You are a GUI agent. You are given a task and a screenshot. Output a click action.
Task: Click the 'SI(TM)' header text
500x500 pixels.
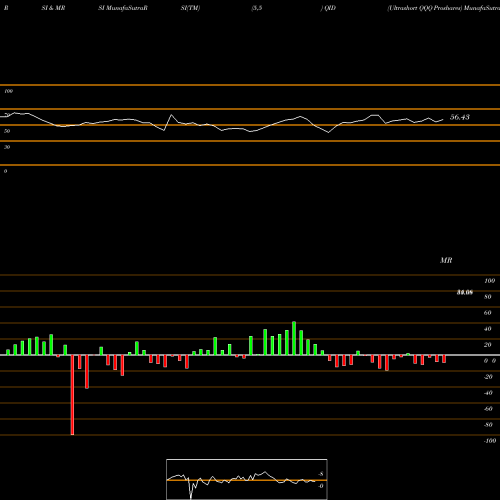pos(190,8)
